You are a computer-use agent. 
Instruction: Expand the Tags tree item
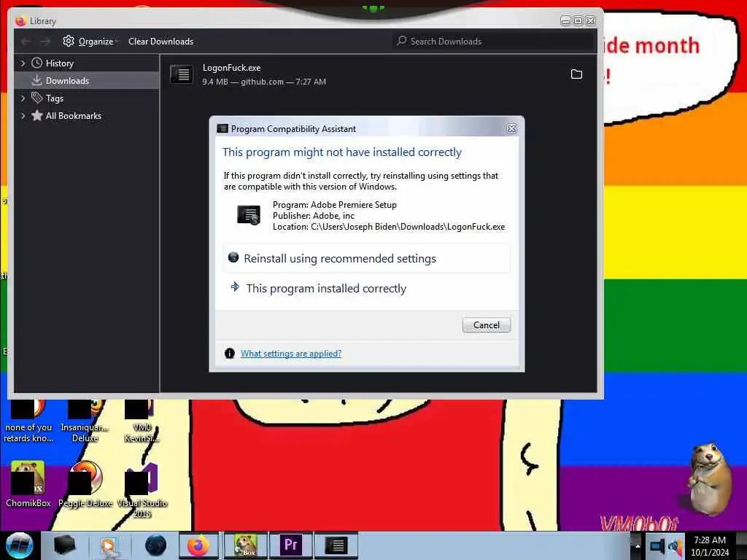pos(23,98)
